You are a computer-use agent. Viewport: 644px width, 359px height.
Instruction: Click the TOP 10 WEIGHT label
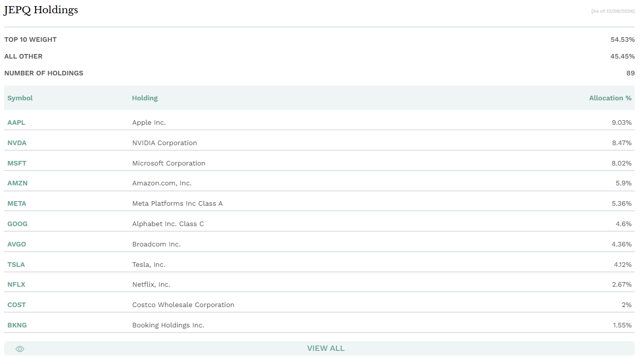coord(31,40)
